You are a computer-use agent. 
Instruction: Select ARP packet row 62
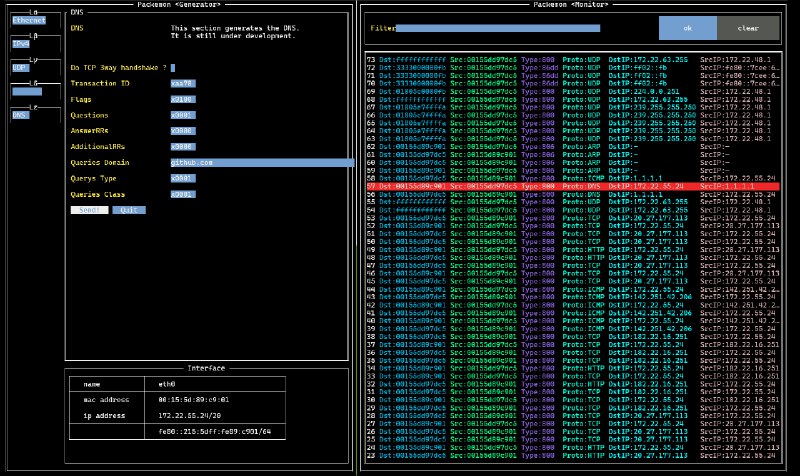(573, 147)
